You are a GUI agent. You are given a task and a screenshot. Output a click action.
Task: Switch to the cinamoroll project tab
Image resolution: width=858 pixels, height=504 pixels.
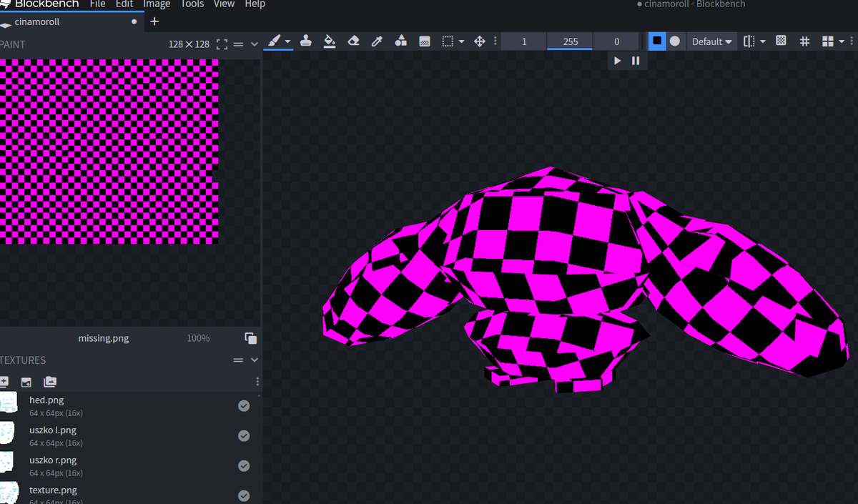pyautogui.click(x=70, y=21)
